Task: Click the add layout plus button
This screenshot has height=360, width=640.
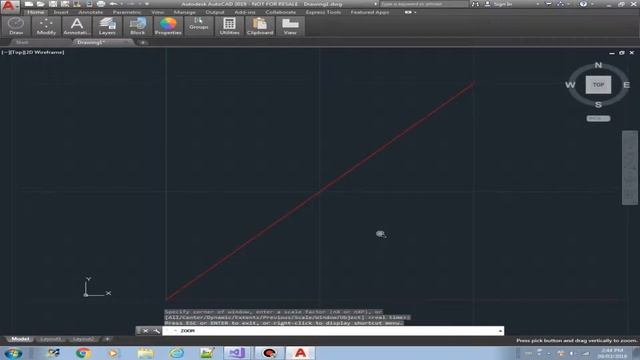Action: pos(107,339)
